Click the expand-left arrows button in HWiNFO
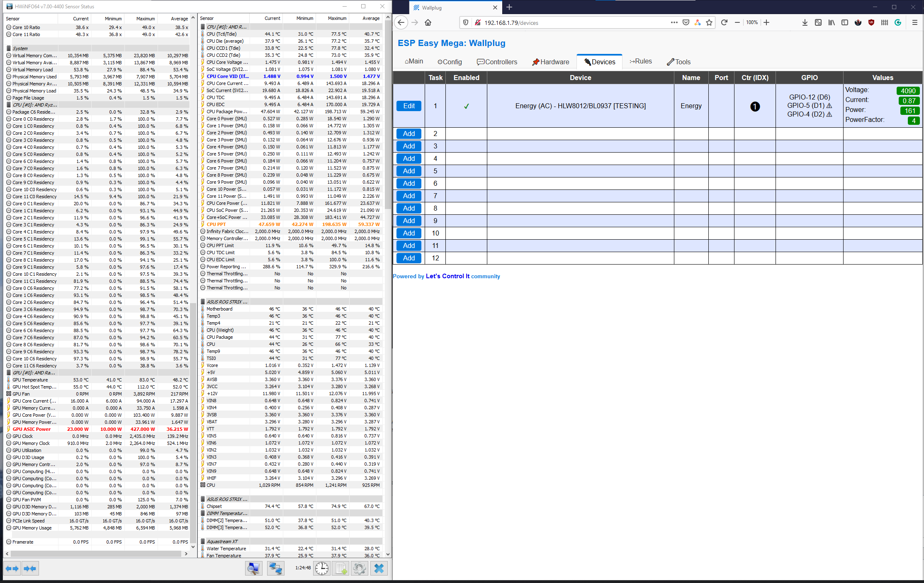This screenshot has height=583, width=924. (12, 568)
